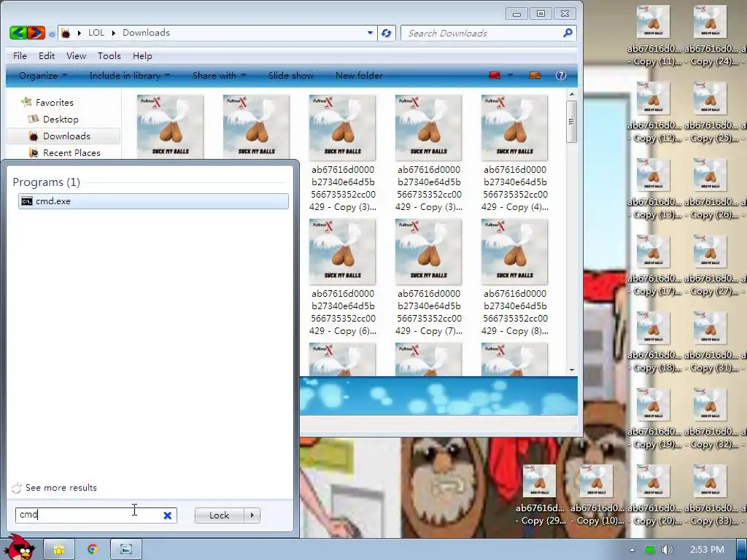Screen dimensions: 747x560
Task: Click the search magnifier in Search Downloads
Action: click(x=568, y=33)
